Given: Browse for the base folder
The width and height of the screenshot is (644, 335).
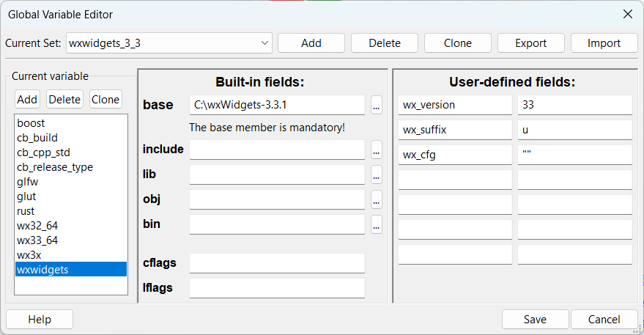Looking at the screenshot, I should 376,106.
